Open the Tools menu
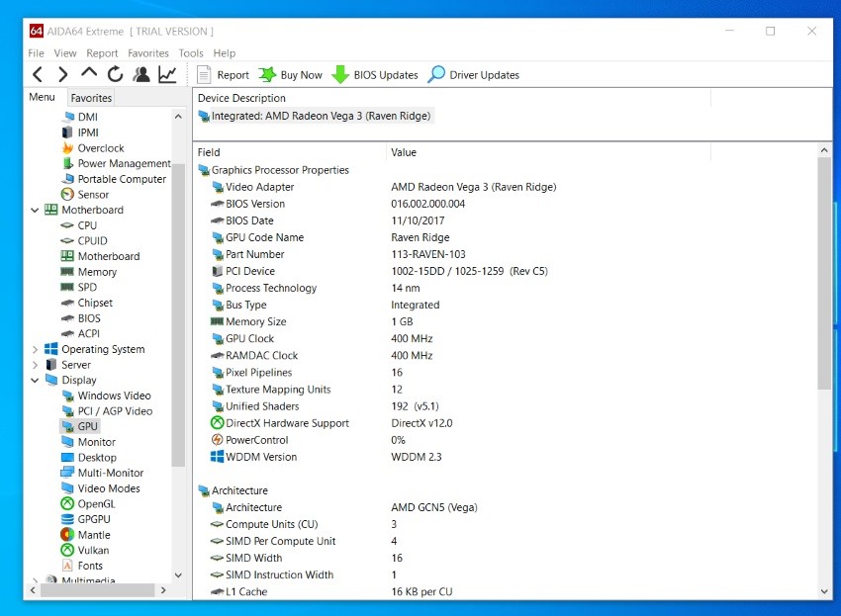Screen dimensions: 841x616 click(191, 53)
